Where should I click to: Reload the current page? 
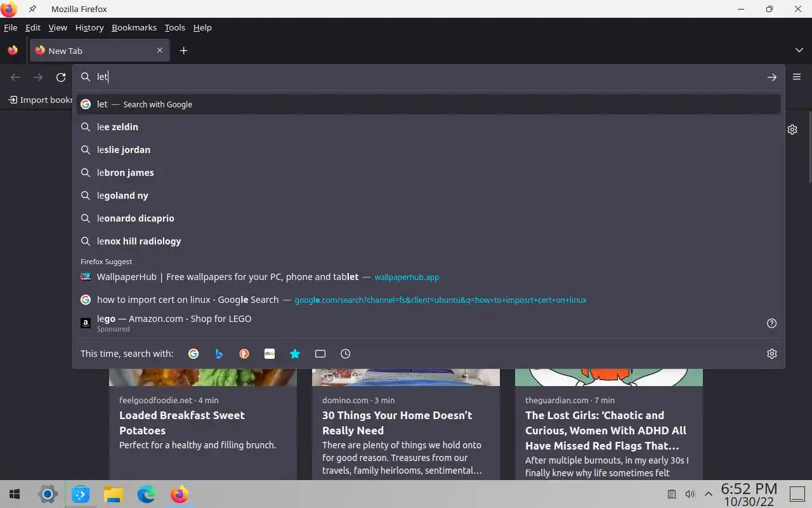pos(61,77)
